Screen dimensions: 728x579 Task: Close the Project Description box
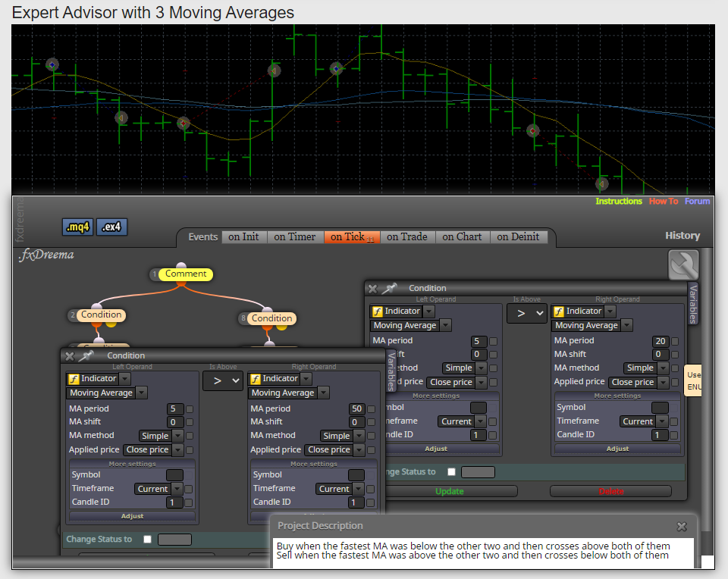682,527
